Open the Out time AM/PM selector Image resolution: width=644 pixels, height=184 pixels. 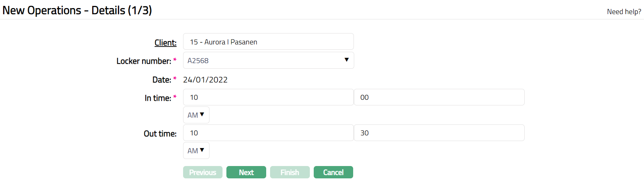(x=196, y=151)
